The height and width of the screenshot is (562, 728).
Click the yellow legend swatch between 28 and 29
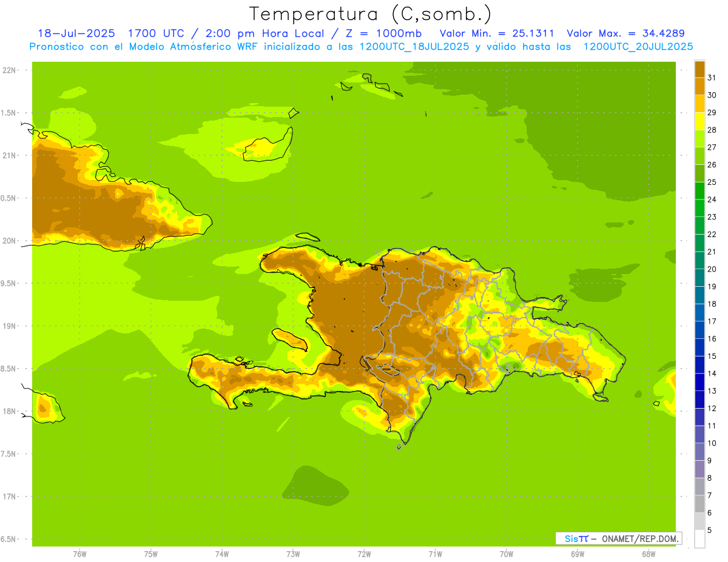(699, 121)
